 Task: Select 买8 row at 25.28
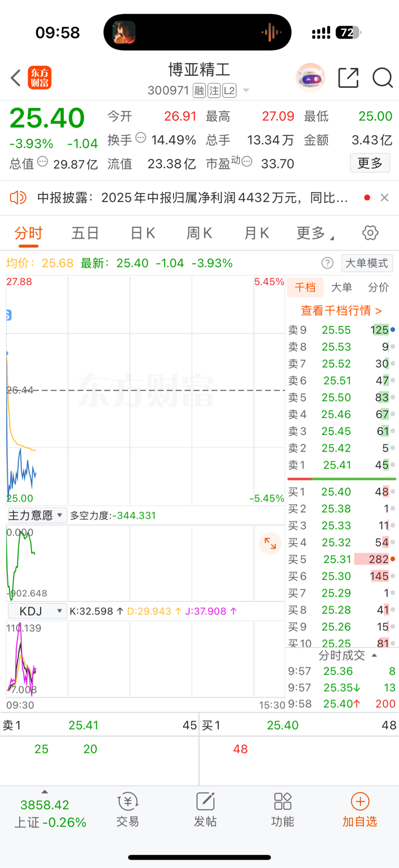pos(341,610)
